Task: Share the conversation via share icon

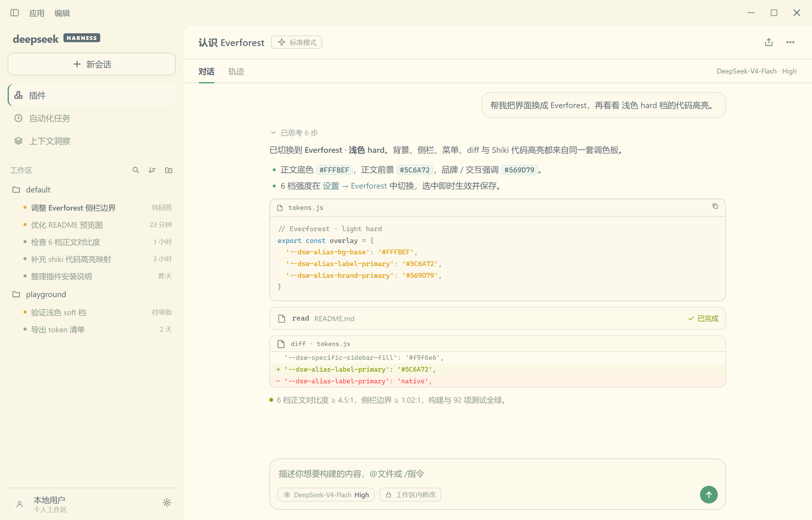Action: [769, 42]
